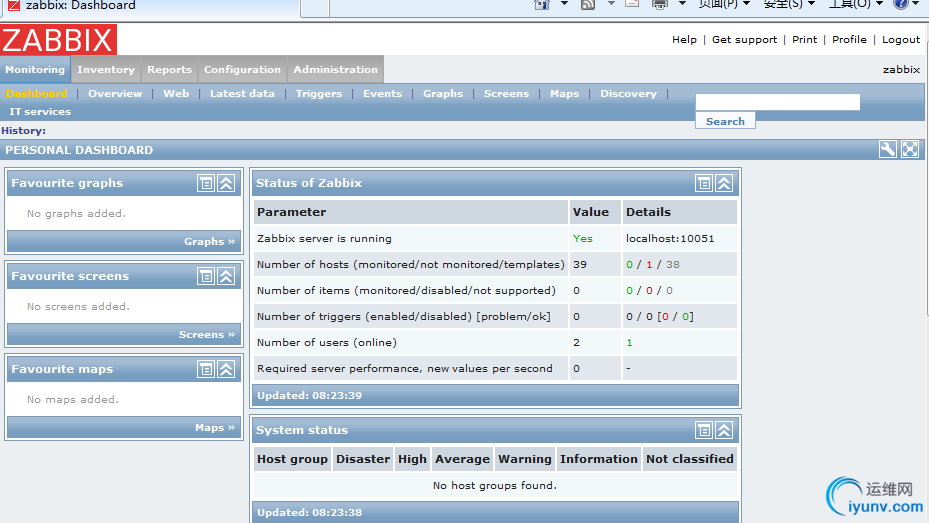The width and height of the screenshot is (929, 523).
Task: Go to Overview submenu item
Action: [115, 94]
